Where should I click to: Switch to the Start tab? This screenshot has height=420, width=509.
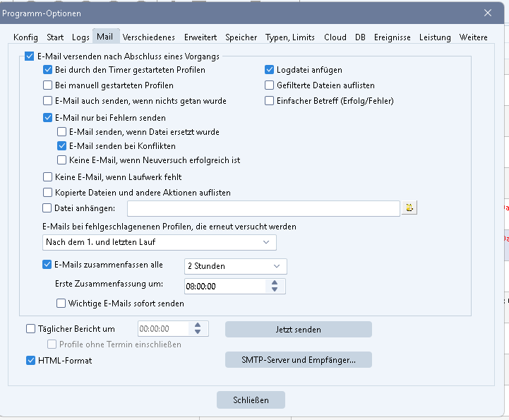pos(55,37)
